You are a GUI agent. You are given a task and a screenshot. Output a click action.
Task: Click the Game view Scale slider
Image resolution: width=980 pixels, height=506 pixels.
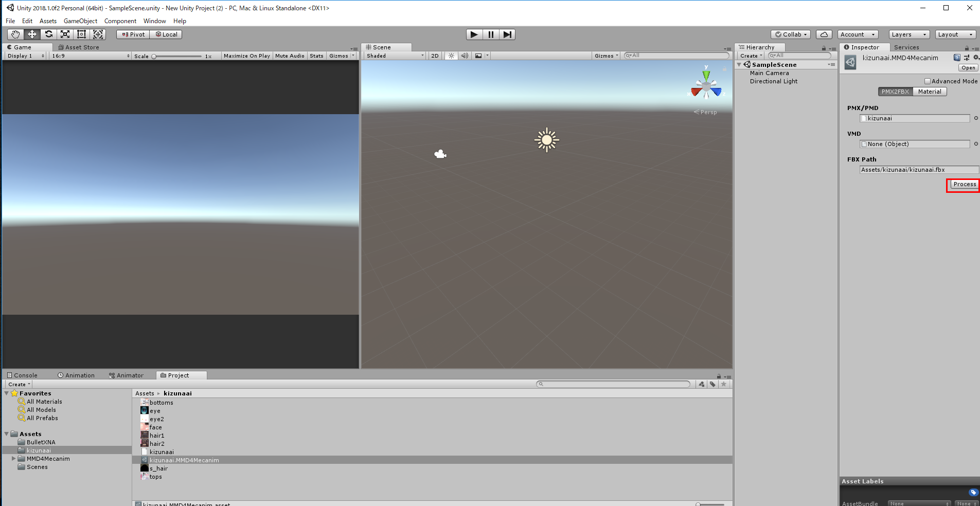(x=176, y=56)
